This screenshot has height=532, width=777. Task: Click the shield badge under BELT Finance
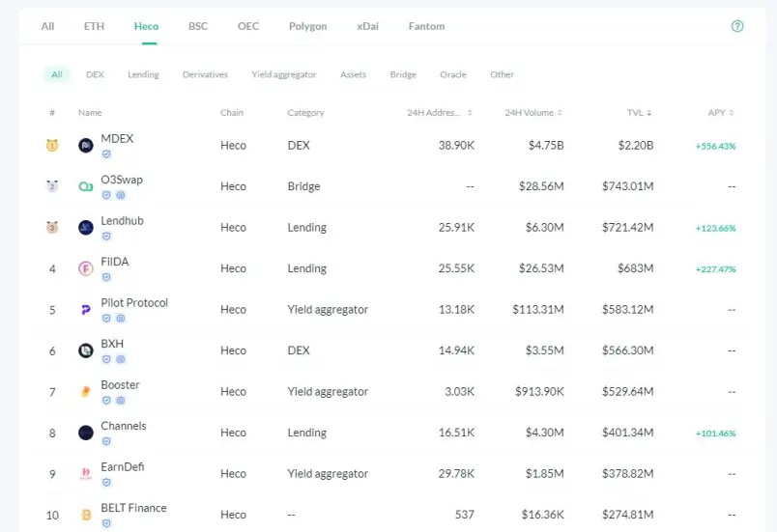tap(106, 523)
